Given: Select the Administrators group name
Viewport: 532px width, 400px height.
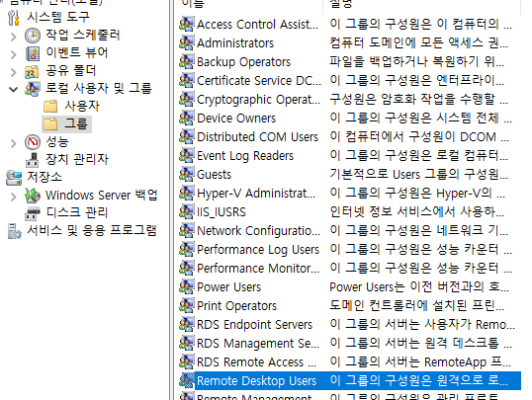Looking at the screenshot, I should pos(235,43).
